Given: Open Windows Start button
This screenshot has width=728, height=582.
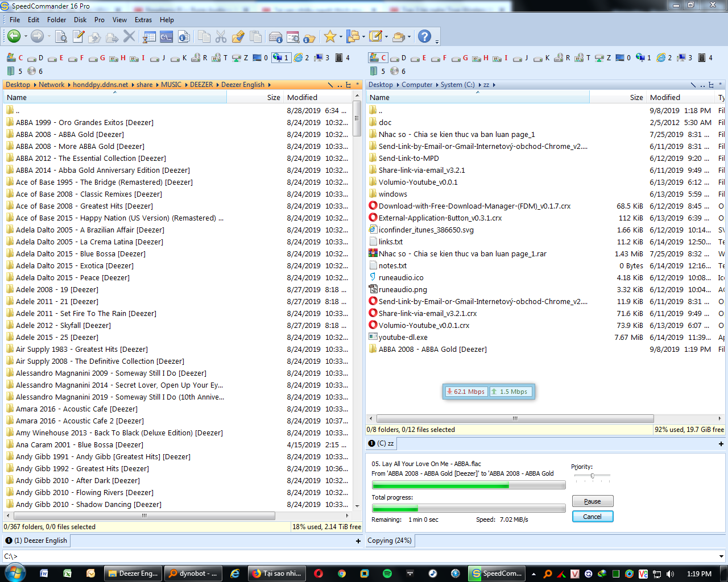Looking at the screenshot, I should click(x=14, y=572).
